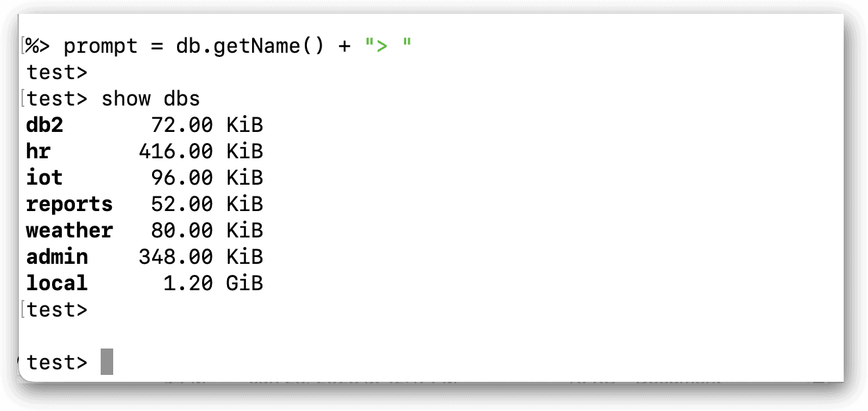The width and height of the screenshot is (868, 411).
Task: Click the show dbs command text
Action: pos(151,99)
